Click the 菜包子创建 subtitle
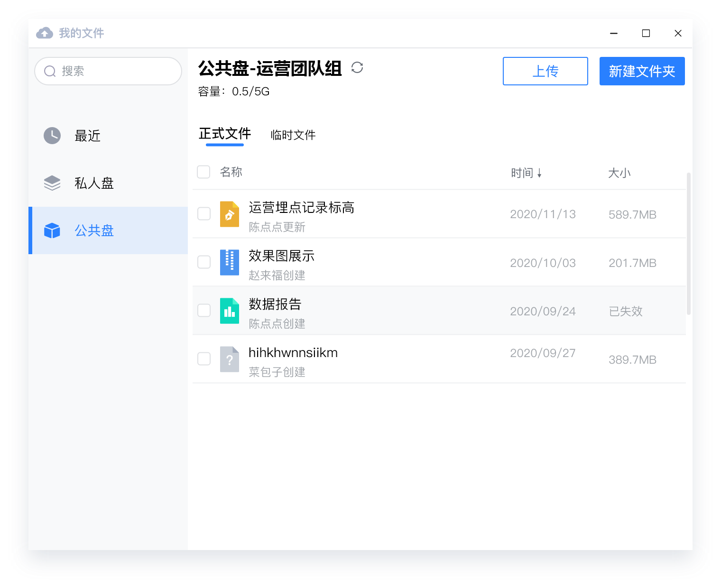This screenshot has width=721, height=588. pyautogui.click(x=277, y=372)
